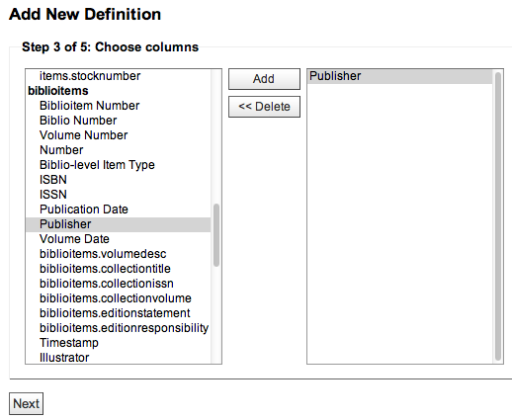Proceed with the Next button

26,403
